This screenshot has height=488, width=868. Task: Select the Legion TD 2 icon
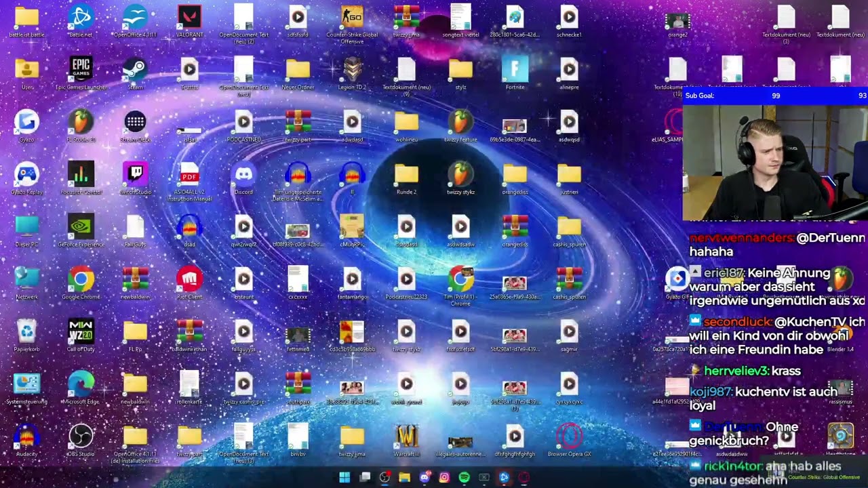[x=352, y=73]
